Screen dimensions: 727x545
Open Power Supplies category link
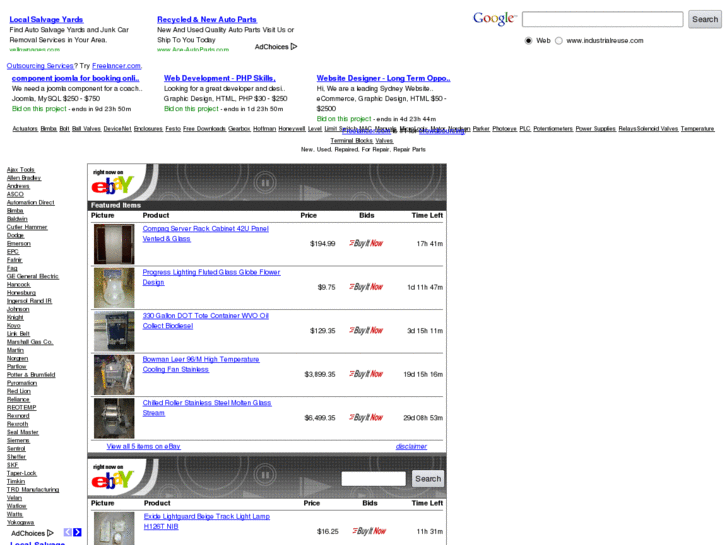tap(595, 128)
